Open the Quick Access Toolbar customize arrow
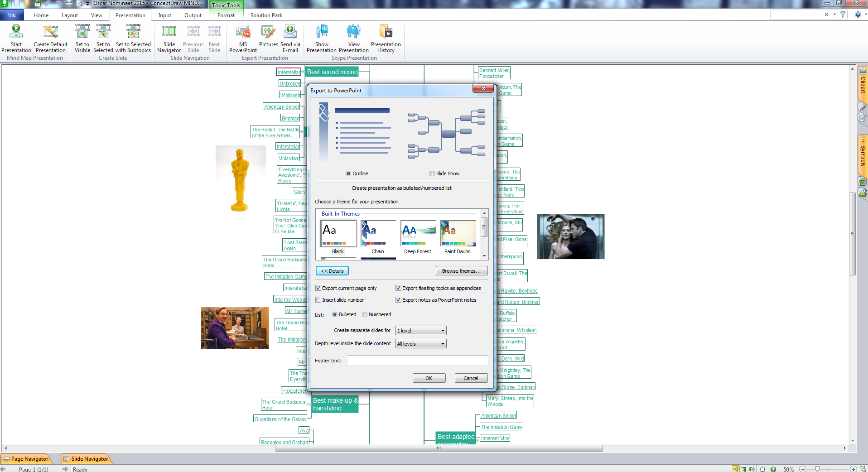The image size is (868, 472). coord(87,4)
